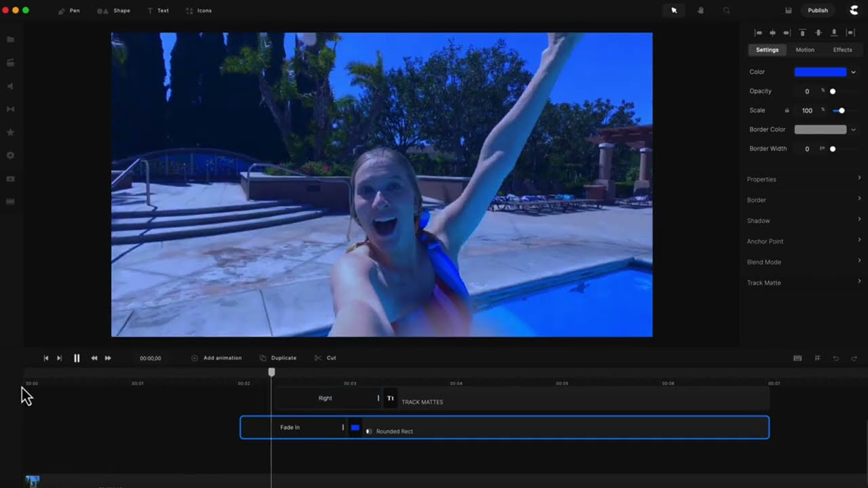The image size is (868, 488).
Task: Align element to vertical middle
Action: (x=818, y=33)
